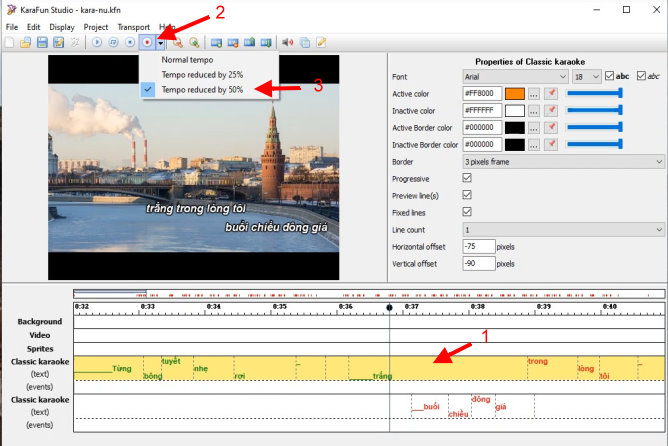Click the Play button in toolbar

coord(97,43)
